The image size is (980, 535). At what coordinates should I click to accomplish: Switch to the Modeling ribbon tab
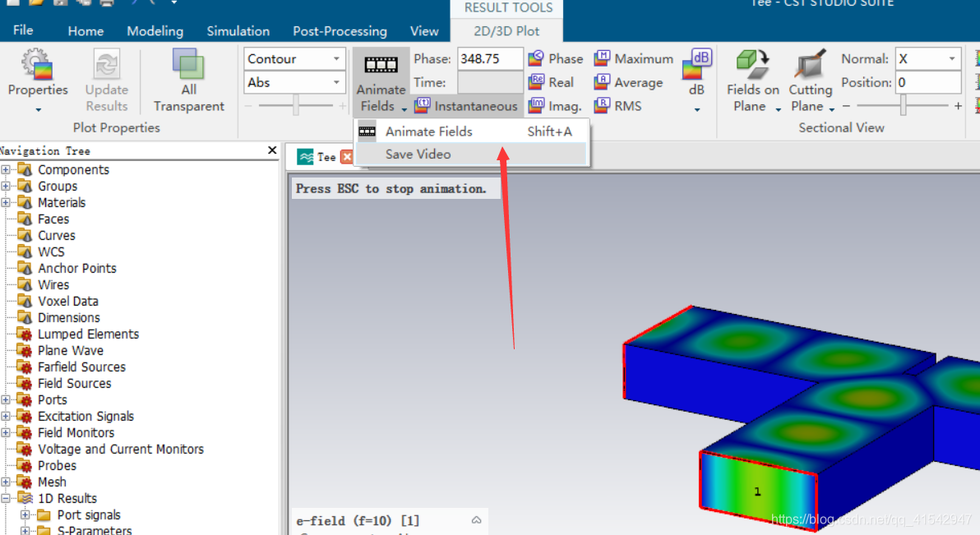coord(155,30)
